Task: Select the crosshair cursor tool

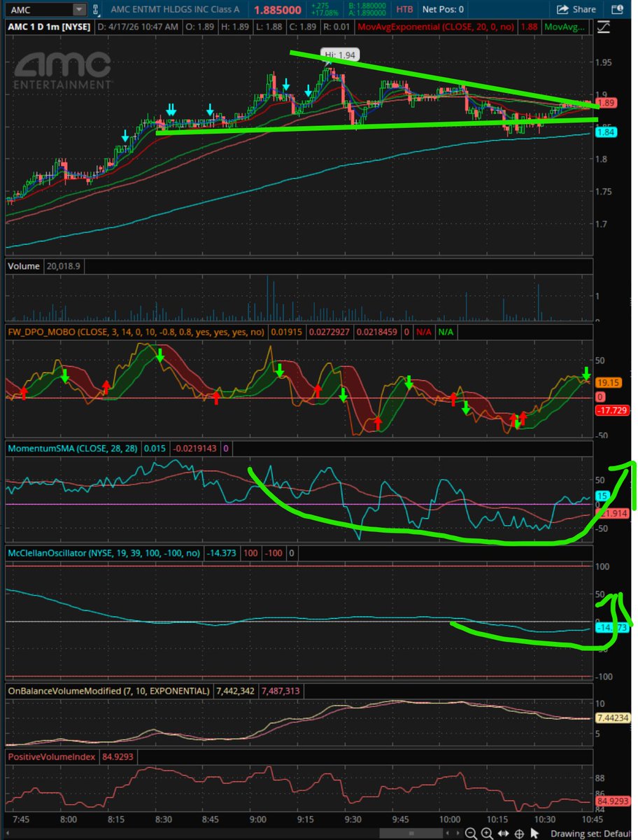Action: [519, 834]
